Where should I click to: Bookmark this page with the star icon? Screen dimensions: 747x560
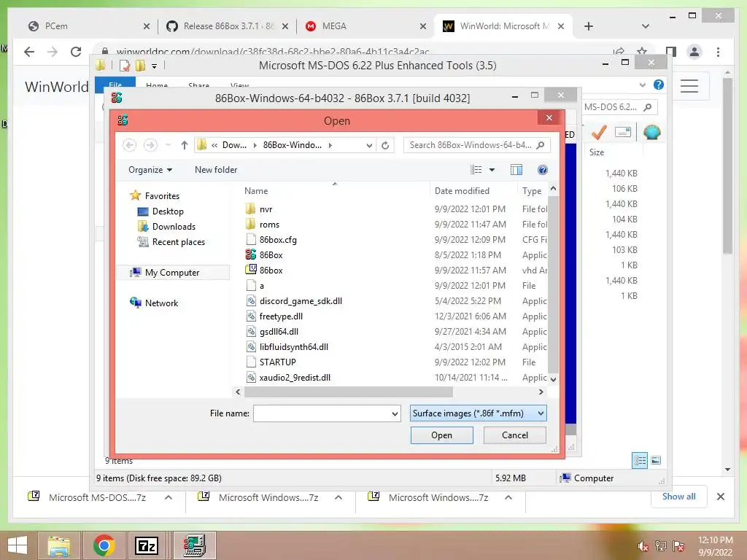pyautogui.click(x=642, y=52)
